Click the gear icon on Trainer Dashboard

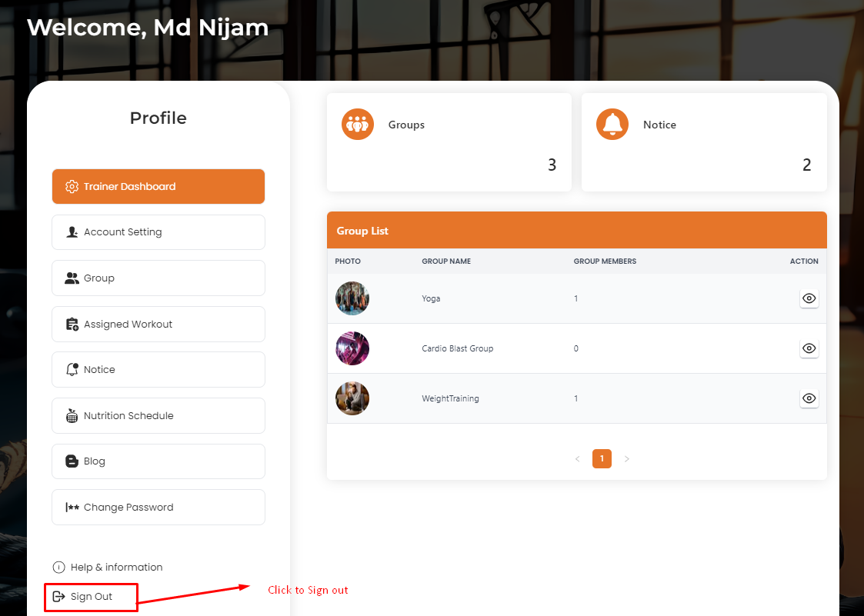pyautogui.click(x=72, y=187)
